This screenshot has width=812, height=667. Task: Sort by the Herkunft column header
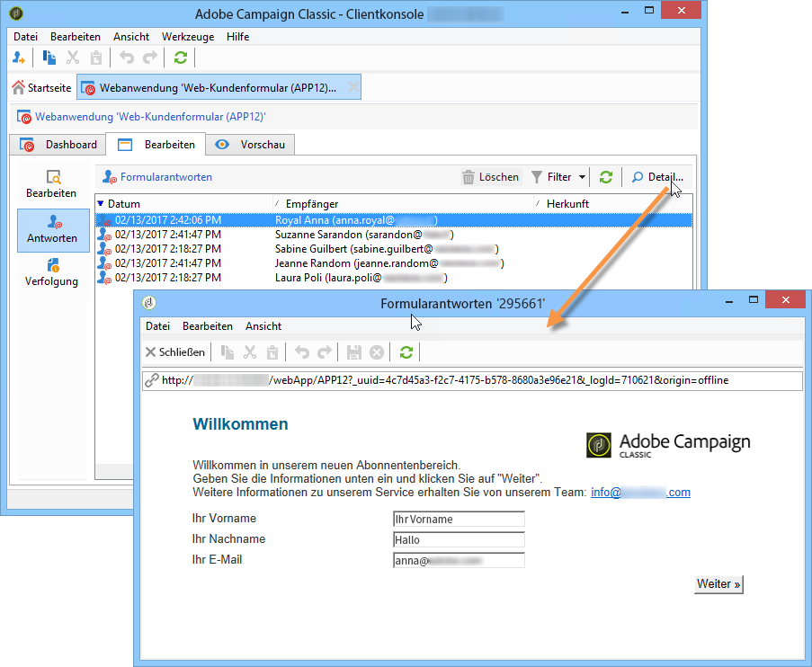tap(613, 204)
